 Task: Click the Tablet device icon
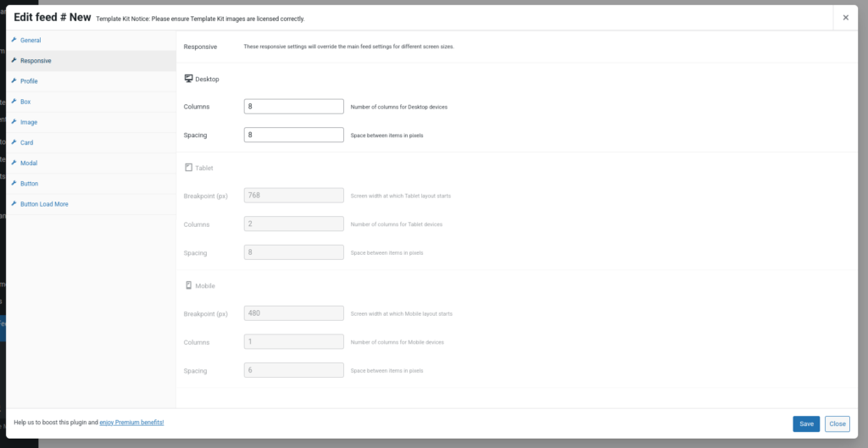pyautogui.click(x=188, y=168)
